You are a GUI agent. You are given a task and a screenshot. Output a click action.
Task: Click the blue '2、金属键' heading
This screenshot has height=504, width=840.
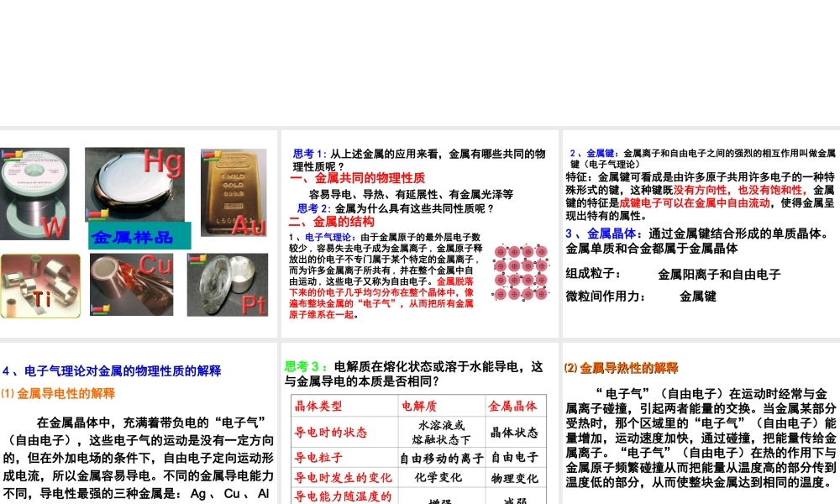[x=594, y=153]
